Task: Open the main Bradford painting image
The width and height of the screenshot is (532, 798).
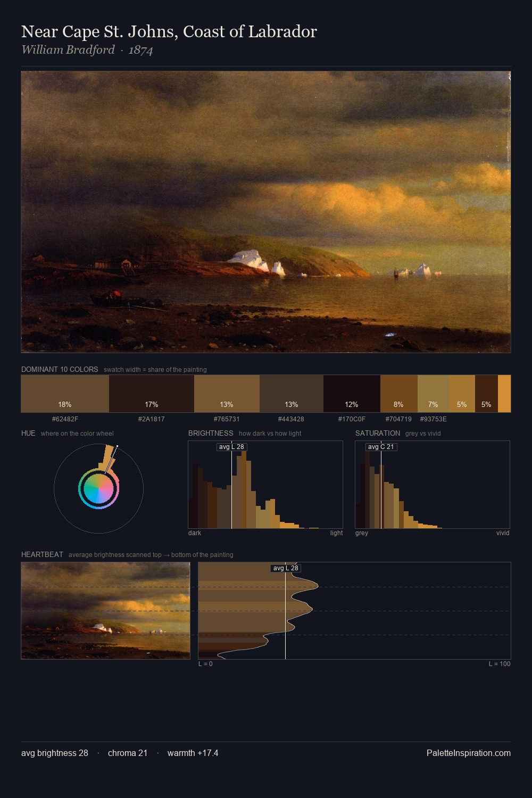Action: pos(266,212)
